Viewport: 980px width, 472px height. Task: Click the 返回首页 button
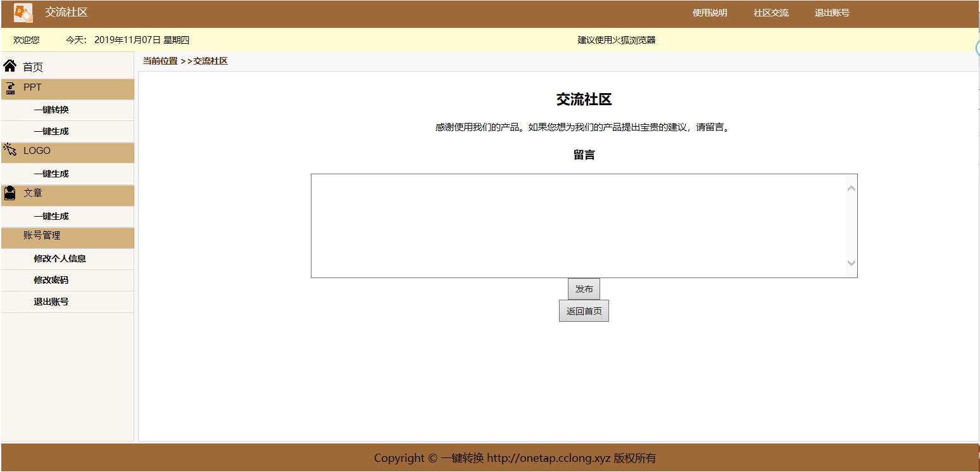pos(584,311)
